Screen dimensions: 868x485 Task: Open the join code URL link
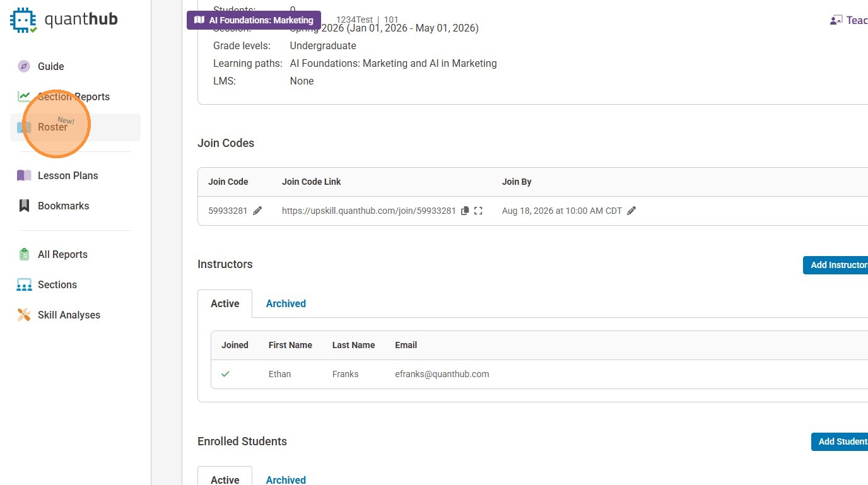coord(368,211)
